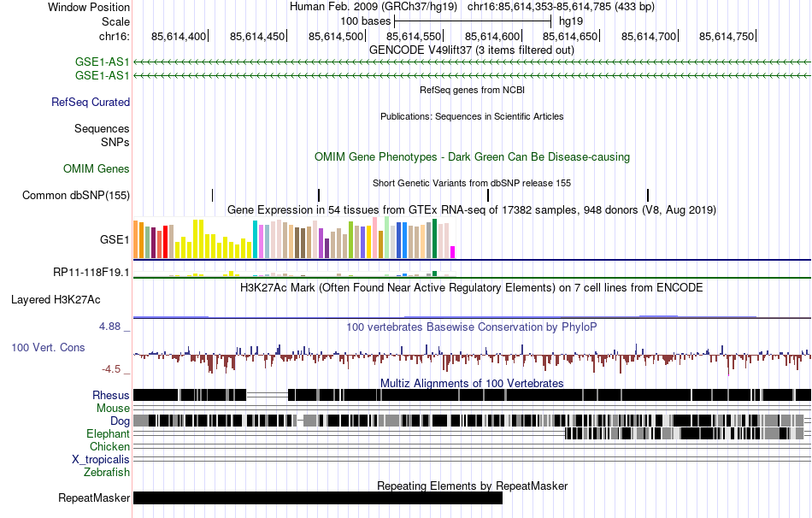
Task: Click the GSE1 GTEx expression label
Action: pyautogui.click(x=115, y=239)
